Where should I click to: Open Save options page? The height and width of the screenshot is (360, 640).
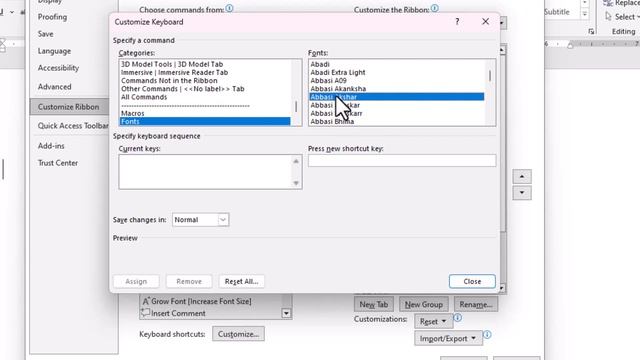[x=46, y=34]
